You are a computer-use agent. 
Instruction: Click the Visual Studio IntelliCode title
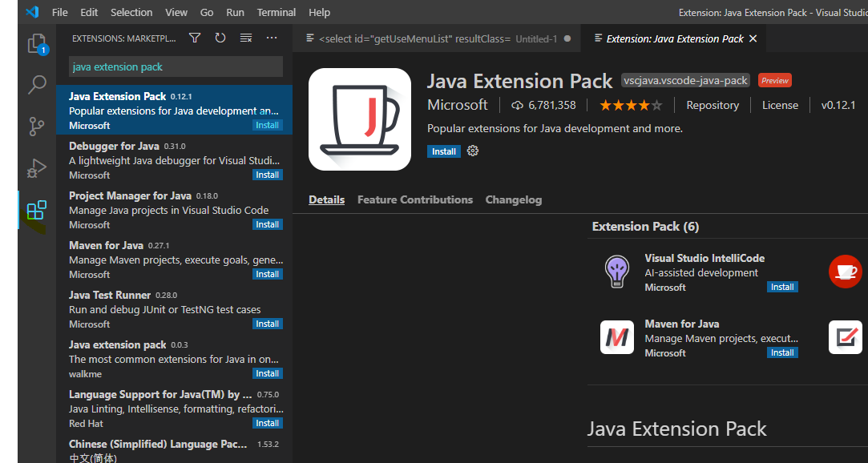704,258
